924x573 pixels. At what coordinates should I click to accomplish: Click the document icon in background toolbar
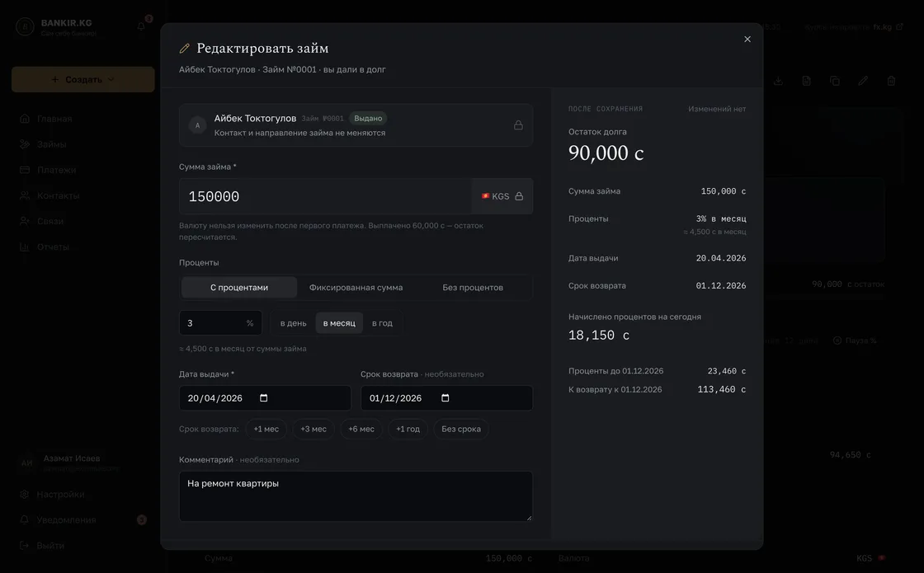click(x=806, y=81)
